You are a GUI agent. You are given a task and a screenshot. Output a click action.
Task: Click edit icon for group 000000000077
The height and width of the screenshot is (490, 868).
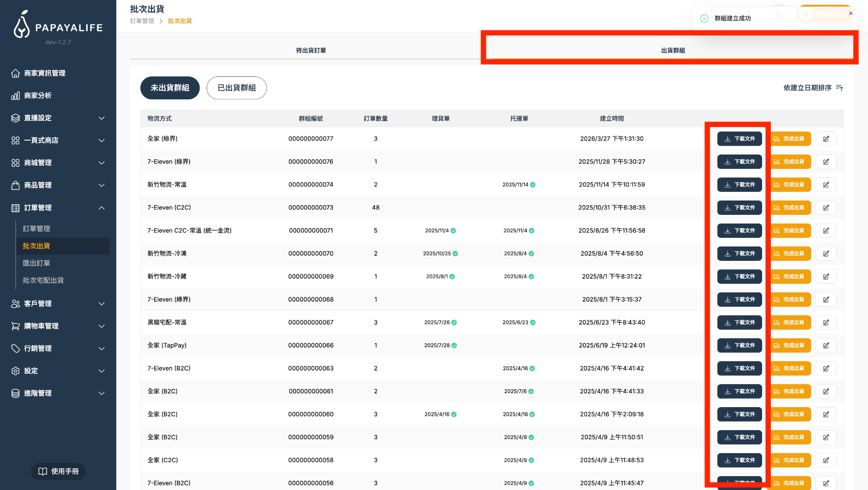pos(826,139)
